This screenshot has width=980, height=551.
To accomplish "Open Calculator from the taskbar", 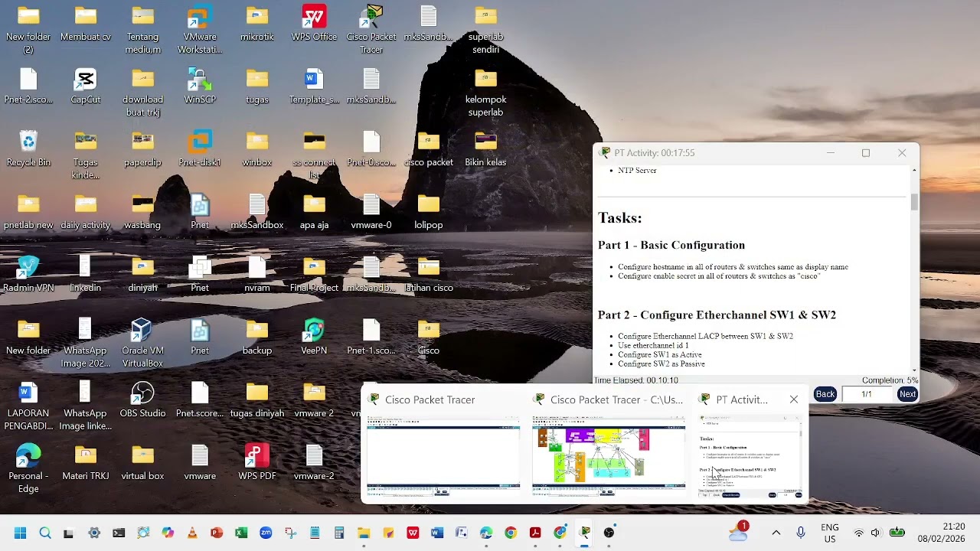I will pos(339,533).
